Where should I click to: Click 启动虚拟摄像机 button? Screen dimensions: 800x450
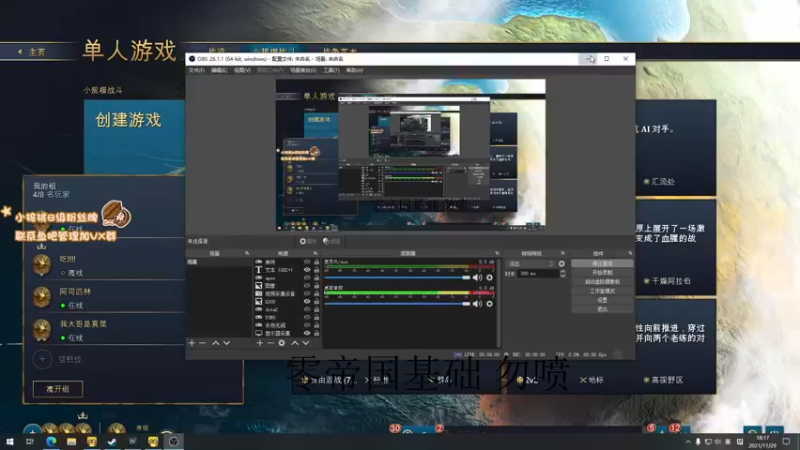coord(602,282)
